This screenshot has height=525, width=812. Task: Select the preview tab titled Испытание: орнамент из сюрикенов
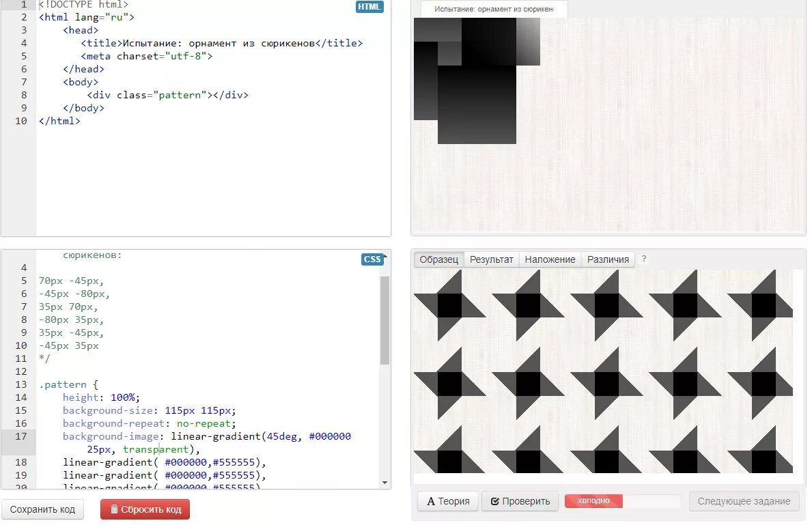(494, 9)
